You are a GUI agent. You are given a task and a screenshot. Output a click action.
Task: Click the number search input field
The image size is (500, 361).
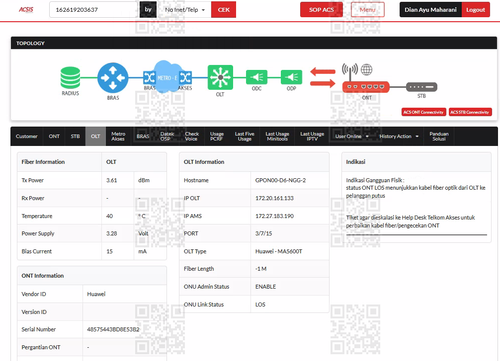pyautogui.click(x=93, y=10)
